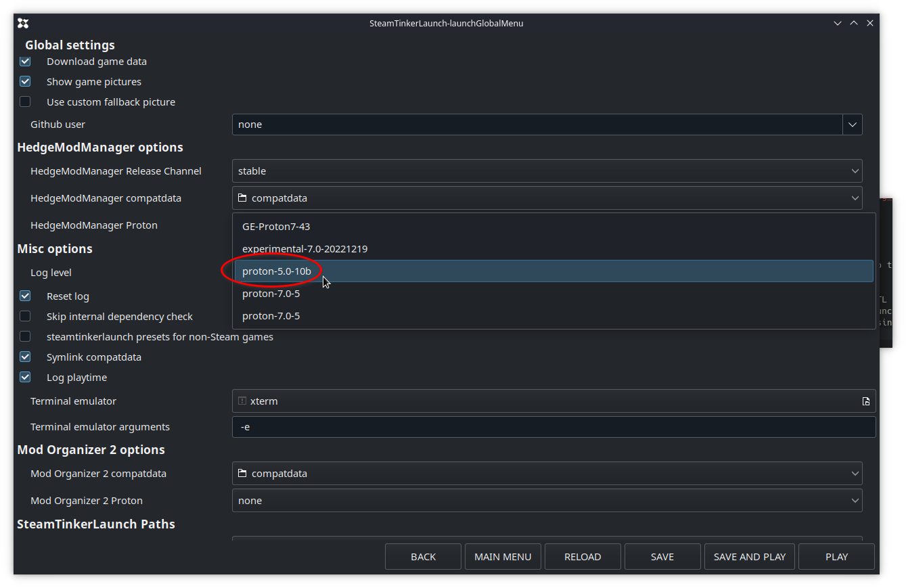906x588 pixels.
Task: Click the Terminal emulator xterm field
Action: (553, 401)
